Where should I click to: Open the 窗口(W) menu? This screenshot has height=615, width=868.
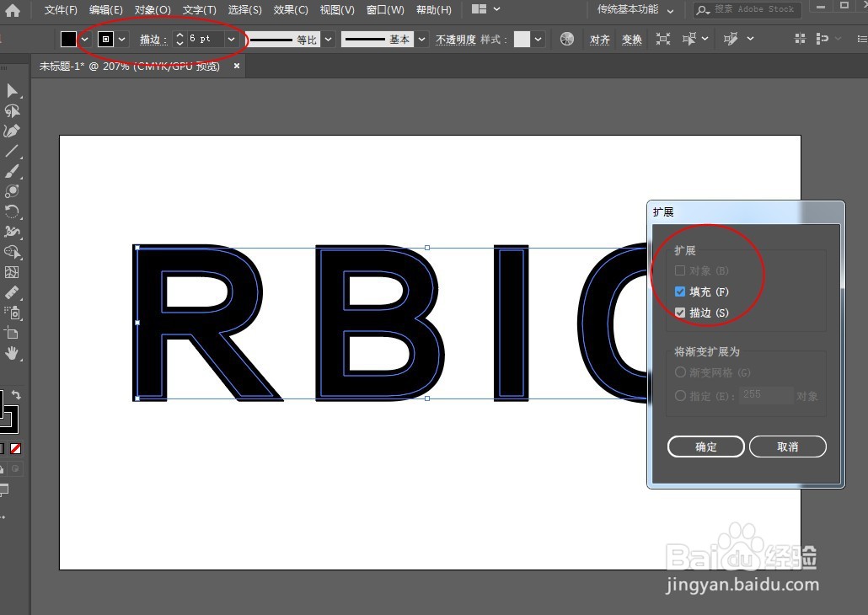point(385,10)
